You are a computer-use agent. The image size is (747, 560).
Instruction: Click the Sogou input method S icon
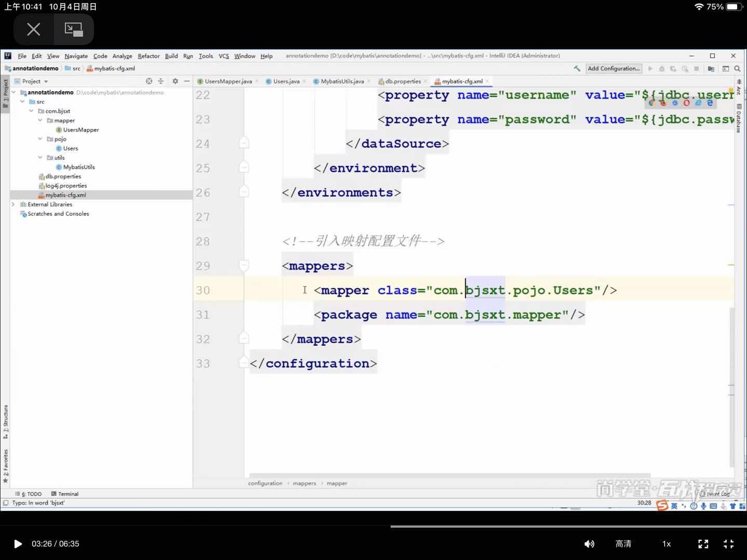click(x=662, y=506)
